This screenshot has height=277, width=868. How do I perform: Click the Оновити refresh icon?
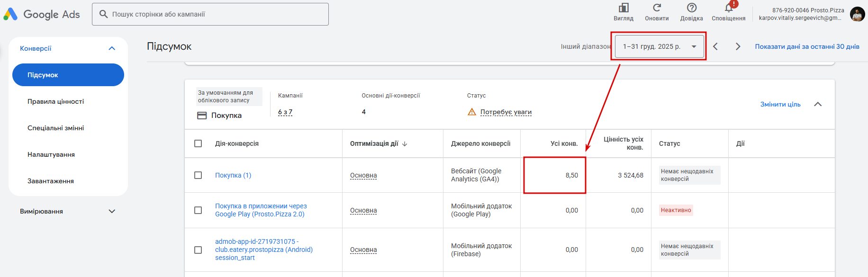pos(657,8)
